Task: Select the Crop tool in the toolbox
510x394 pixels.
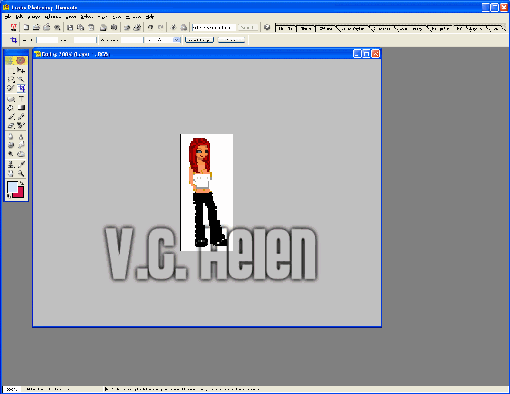Action: click(21, 88)
